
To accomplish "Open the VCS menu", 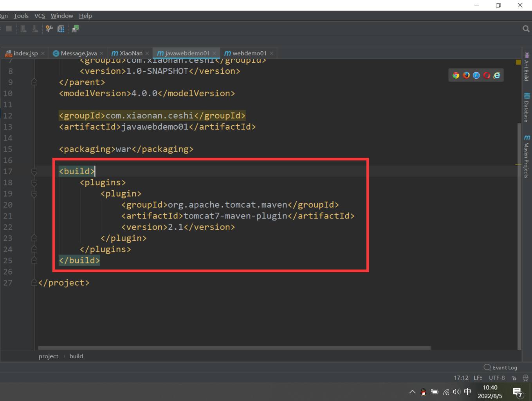I will pyautogui.click(x=40, y=16).
